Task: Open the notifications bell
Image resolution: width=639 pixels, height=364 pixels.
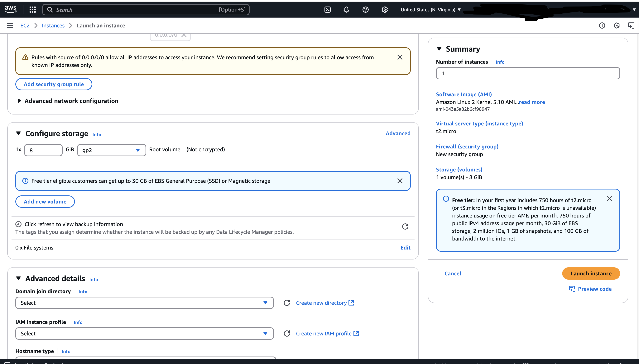Action: click(346, 10)
